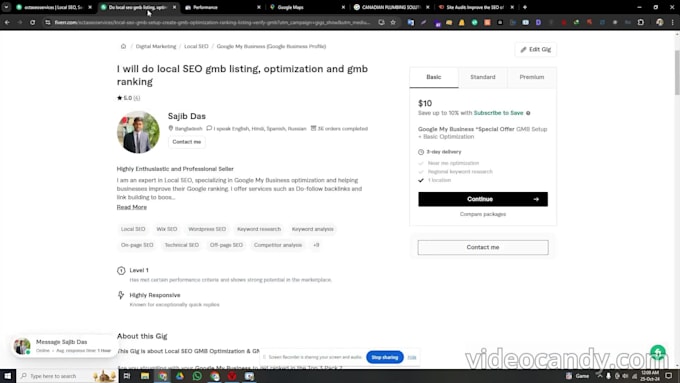Select the Keyword analysis skill tag

coord(312,229)
